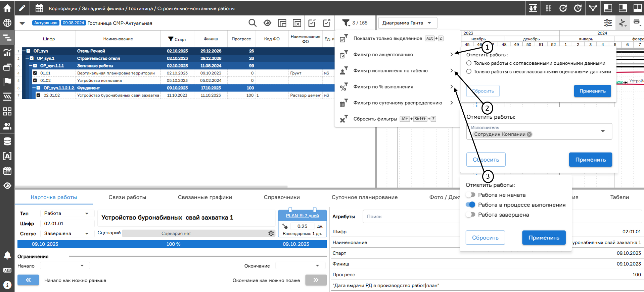This screenshot has height=292, width=644.
Task: Open the Статус dropdown showing Завершена
Action: click(67, 233)
